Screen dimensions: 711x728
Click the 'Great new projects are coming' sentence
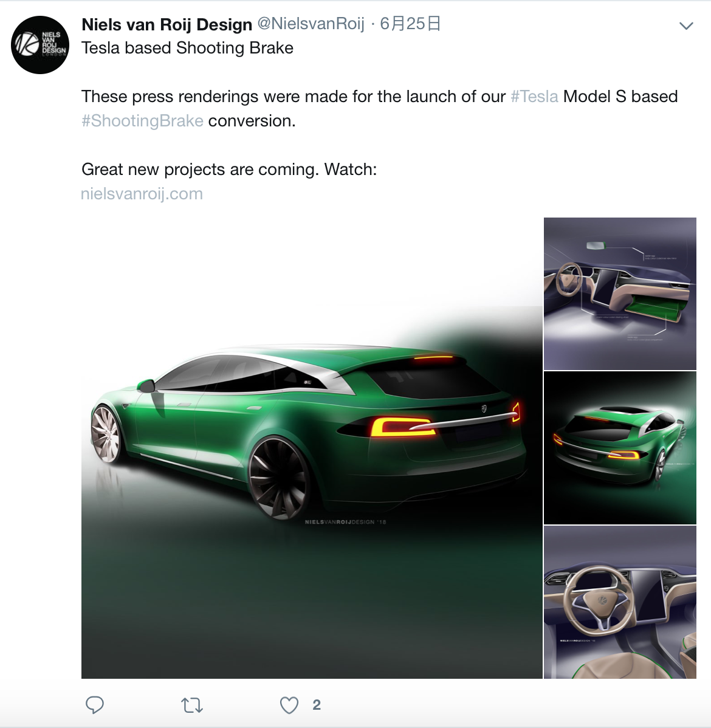(230, 170)
